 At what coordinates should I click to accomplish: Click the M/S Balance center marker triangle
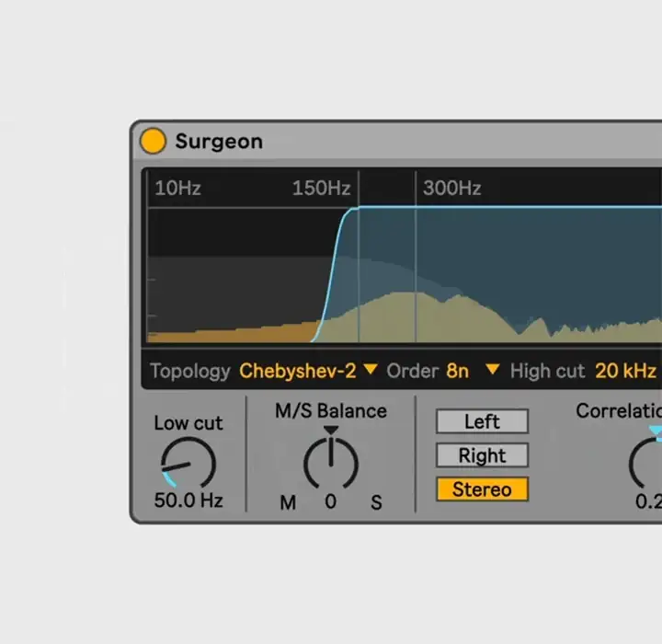[x=331, y=431]
